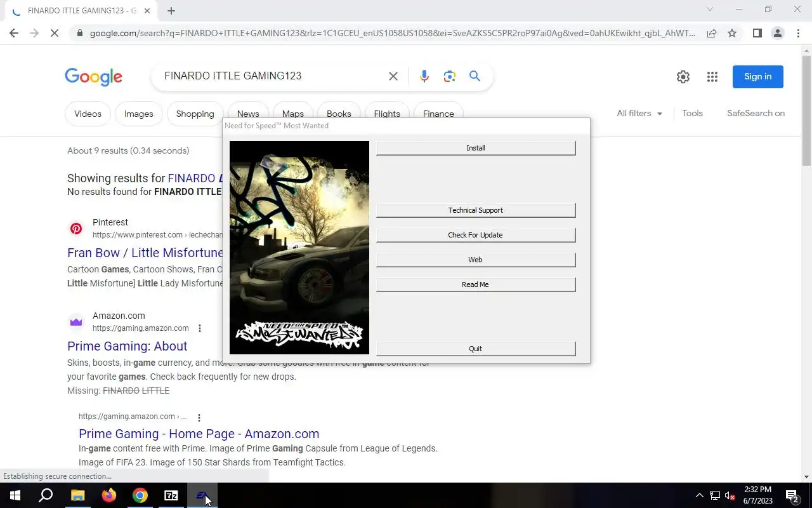Click the Amazon.com crown site icon
Image resolution: width=812 pixels, height=508 pixels.
(76, 322)
